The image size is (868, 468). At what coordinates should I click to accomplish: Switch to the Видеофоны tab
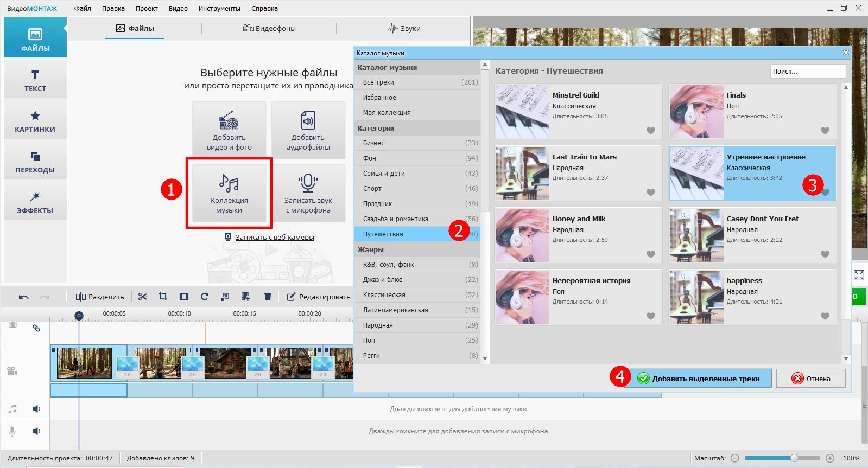point(269,28)
